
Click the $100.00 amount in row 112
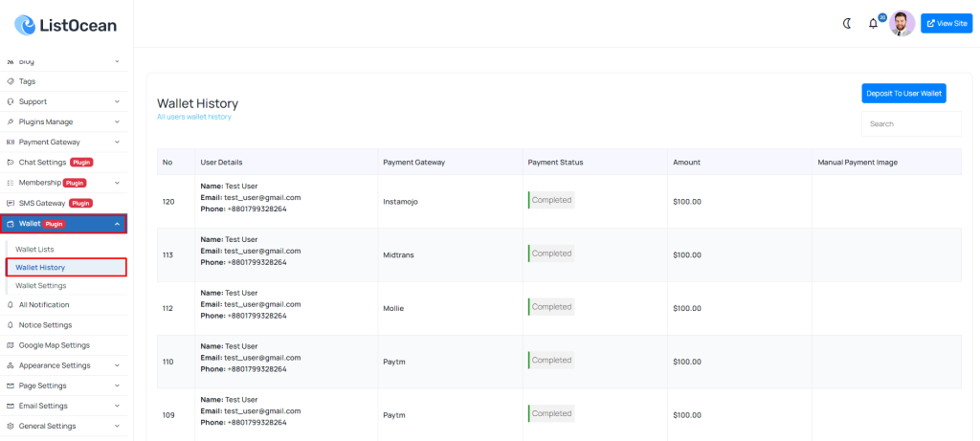point(687,309)
